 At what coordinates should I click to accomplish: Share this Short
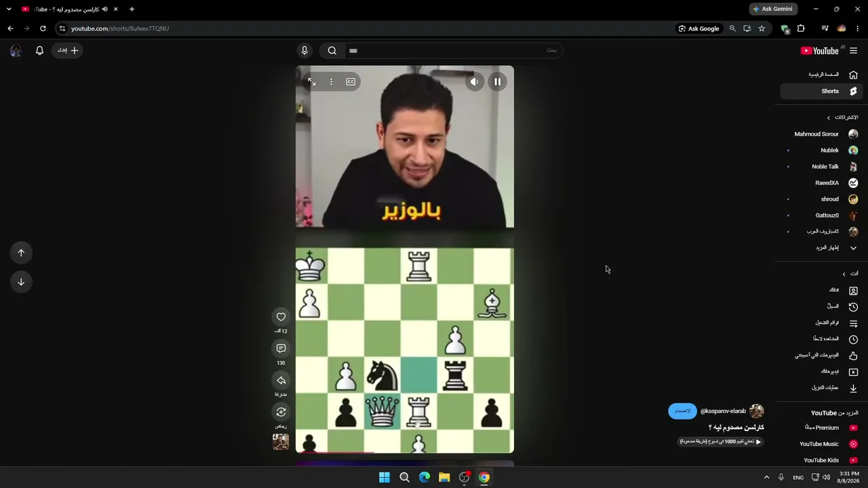click(281, 380)
